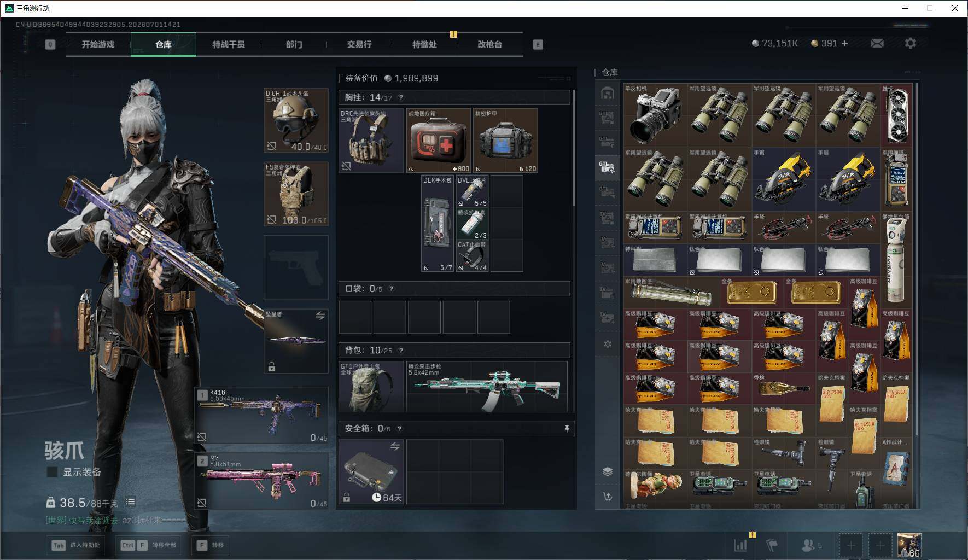Screen dimensions: 968x560
Task: Click the stash sort icon
Action: tap(608, 497)
